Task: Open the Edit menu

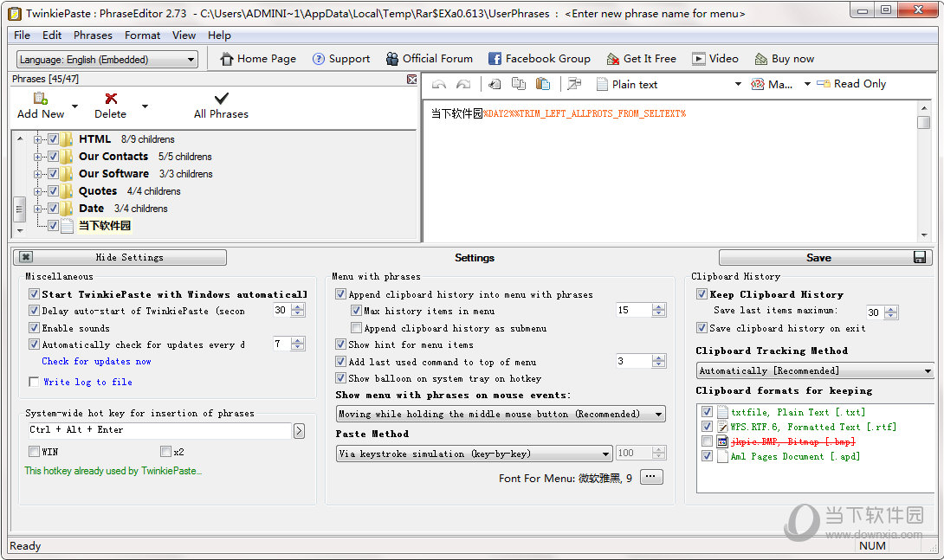Action: [x=52, y=35]
